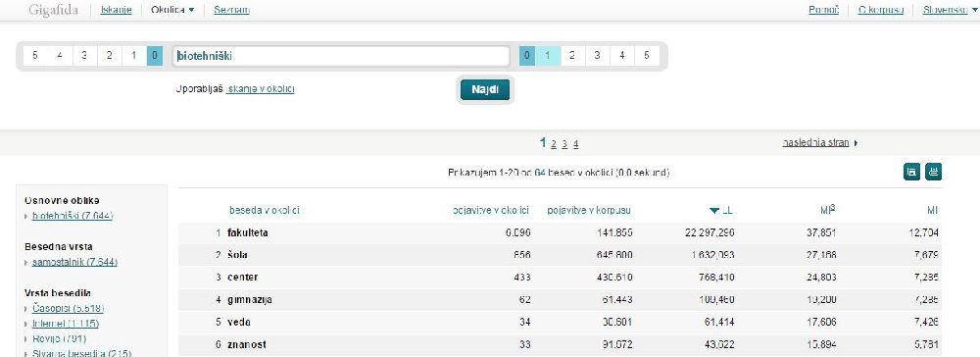Image resolution: width=980 pixels, height=357 pixels.
Task: Open the Okolica dropdown menu
Action: pos(172,10)
